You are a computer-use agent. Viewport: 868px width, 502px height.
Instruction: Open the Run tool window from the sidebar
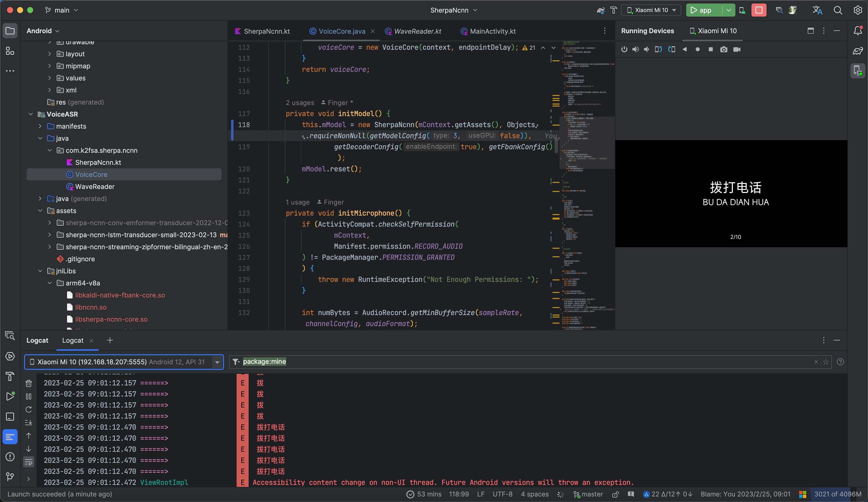10,396
